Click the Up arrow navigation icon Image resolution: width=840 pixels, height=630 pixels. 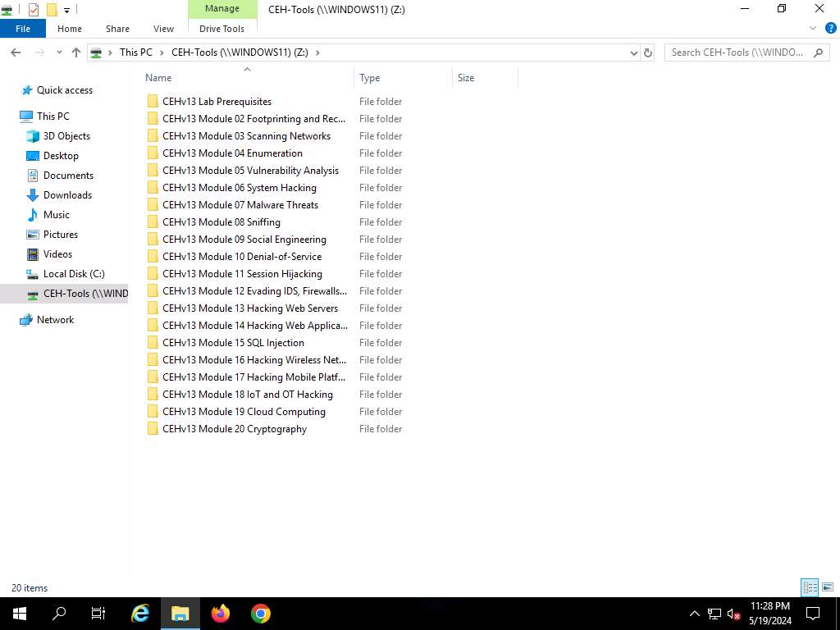(x=76, y=52)
